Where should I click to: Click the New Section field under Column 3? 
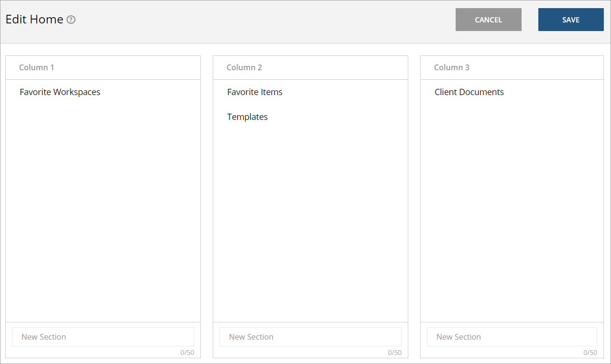tap(512, 337)
